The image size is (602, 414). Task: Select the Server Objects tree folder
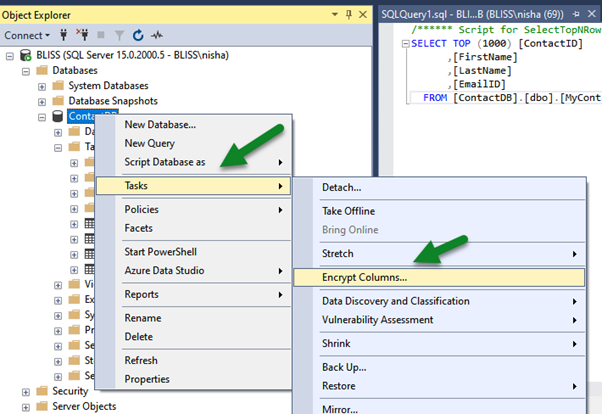click(83, 406)
